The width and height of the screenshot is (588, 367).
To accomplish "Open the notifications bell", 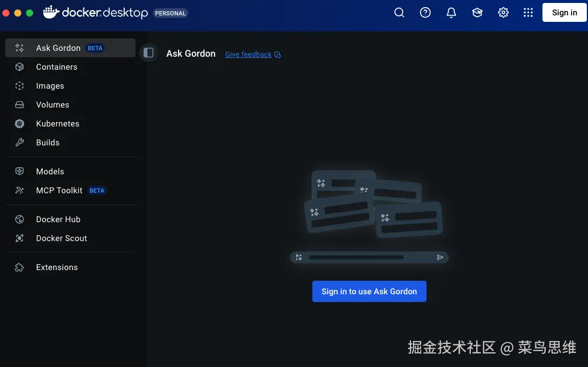I will tap(451, 12).
